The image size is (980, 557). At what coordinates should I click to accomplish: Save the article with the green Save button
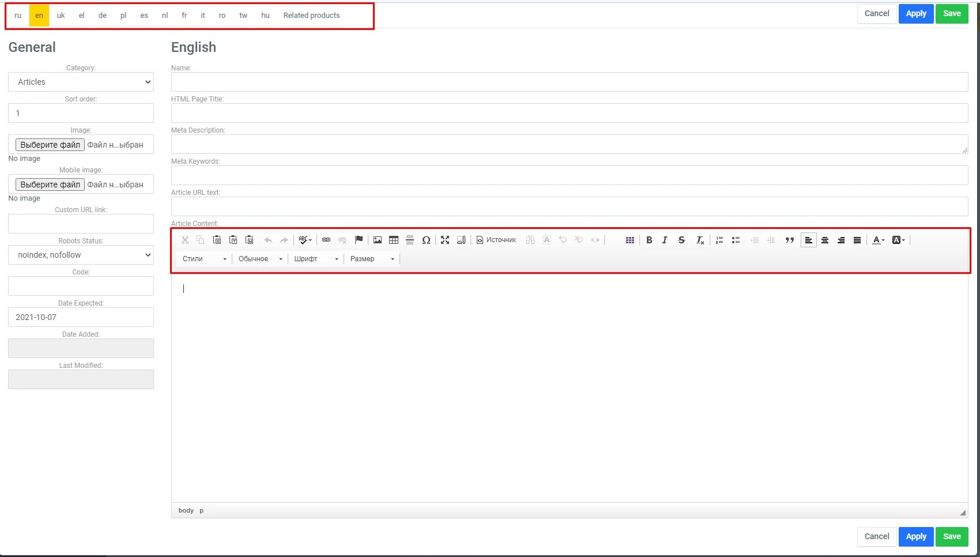pyautogui.click(x=952, y=13)
